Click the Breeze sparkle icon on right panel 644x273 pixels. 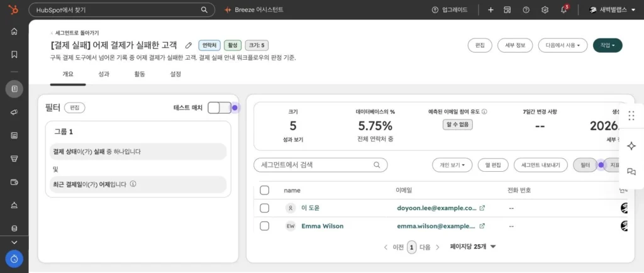click(631, 146)
